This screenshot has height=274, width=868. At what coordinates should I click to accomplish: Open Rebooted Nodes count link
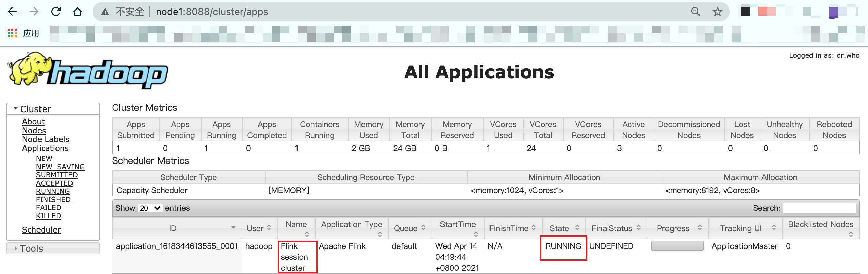pyautogui.click(x=816, y=148)
